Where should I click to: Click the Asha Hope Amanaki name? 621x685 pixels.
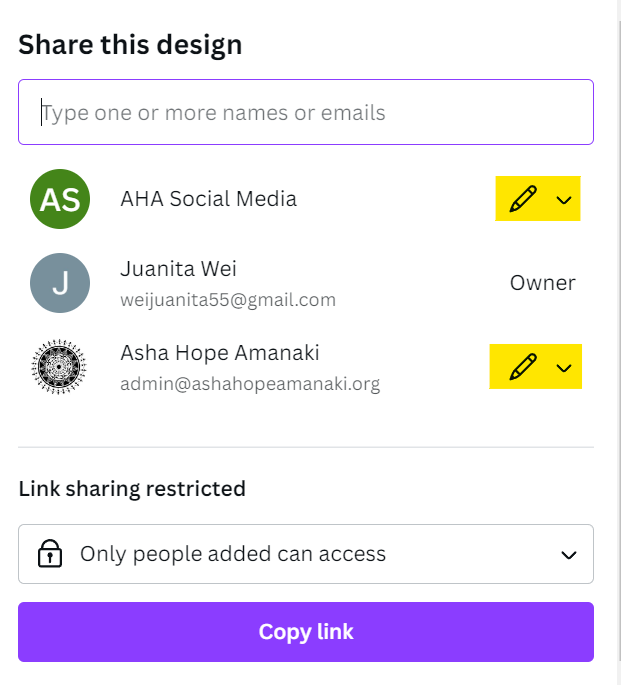click(x=220, y=353)
